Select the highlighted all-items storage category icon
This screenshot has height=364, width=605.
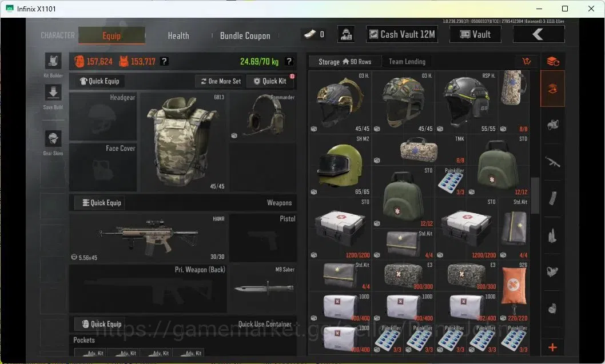pyautogui.click(x=552, y=89)
